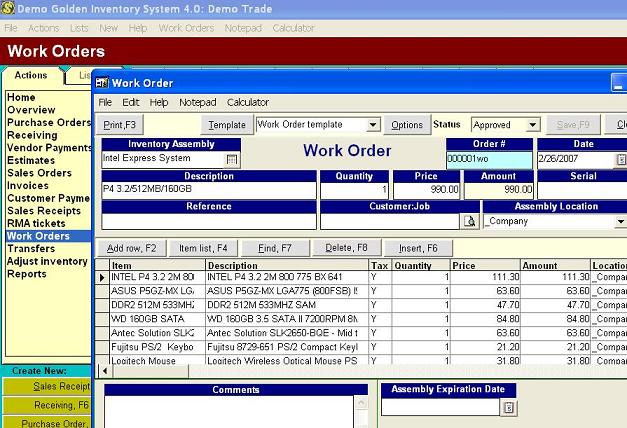Click the Description field P4 3.2/512MB/160GB
This screenshot has height=428, width=627.
[x=209, y=190]
